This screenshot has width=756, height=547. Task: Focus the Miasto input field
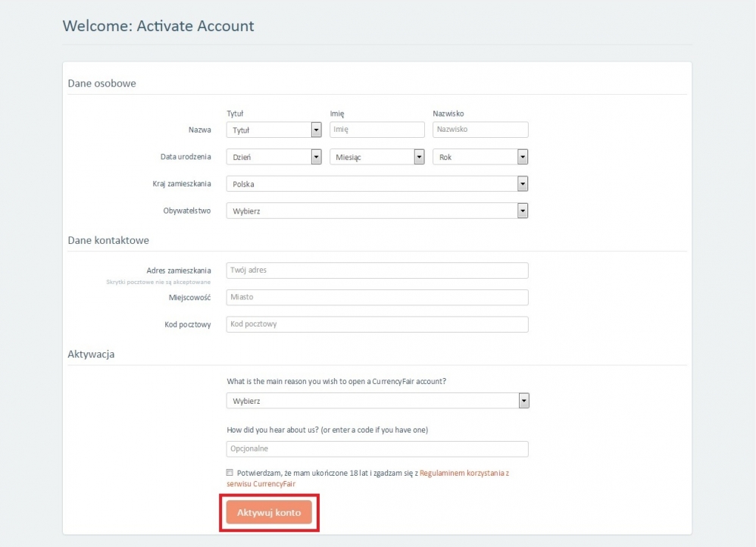pos(377,297)
